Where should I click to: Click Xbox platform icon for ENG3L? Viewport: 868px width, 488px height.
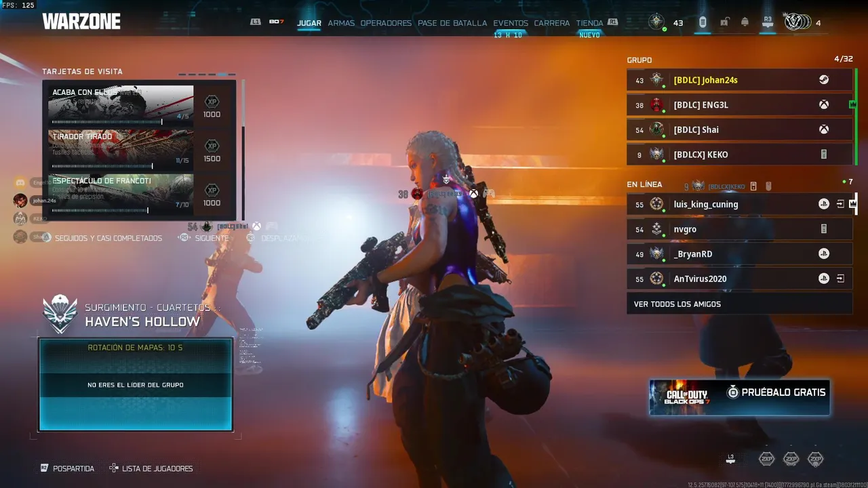tap(823, 105)
